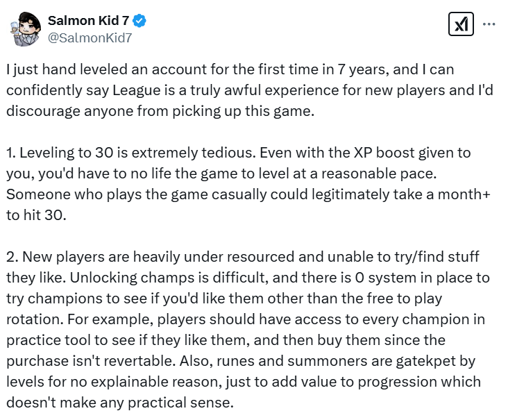This screenshot has height=420, width=508.
Task: Click the Salmon Kid 7 display name
Action: click(x=88, y=21)
